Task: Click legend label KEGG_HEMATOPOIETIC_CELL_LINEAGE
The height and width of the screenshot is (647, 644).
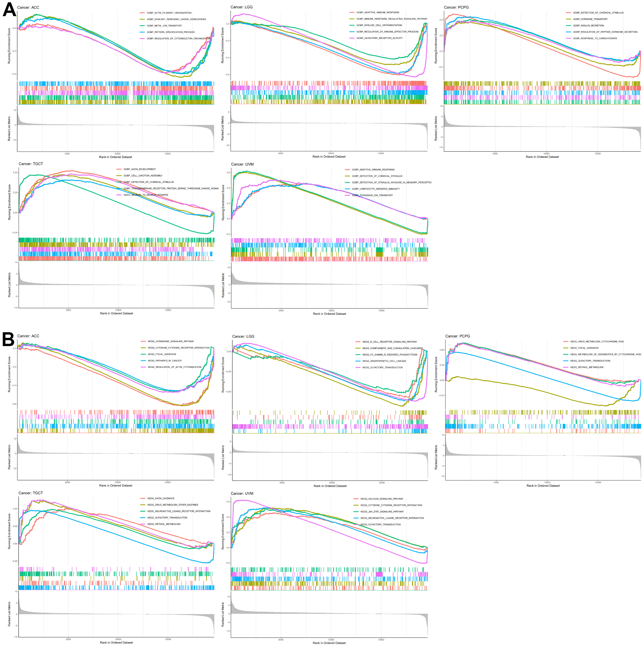Action: [x=384, y=361]
